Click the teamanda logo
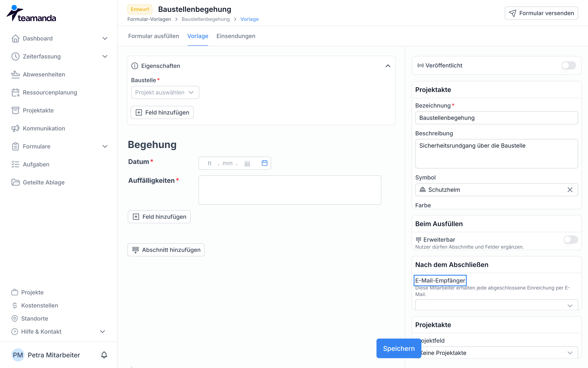 31,13
